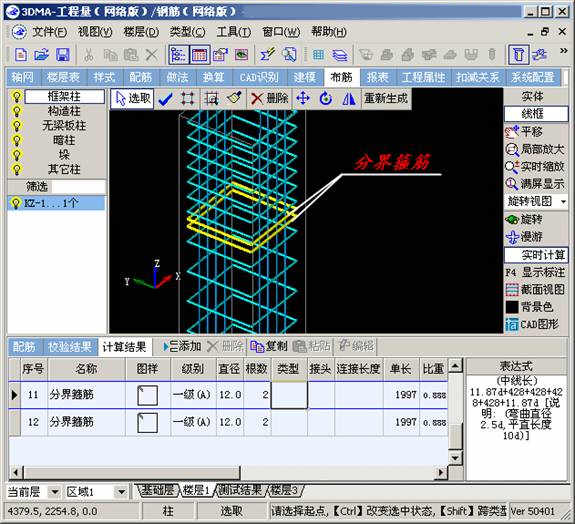Toggle the lightbulb next to 其它柱
The image size is (575, 524).
click(16, 169)
